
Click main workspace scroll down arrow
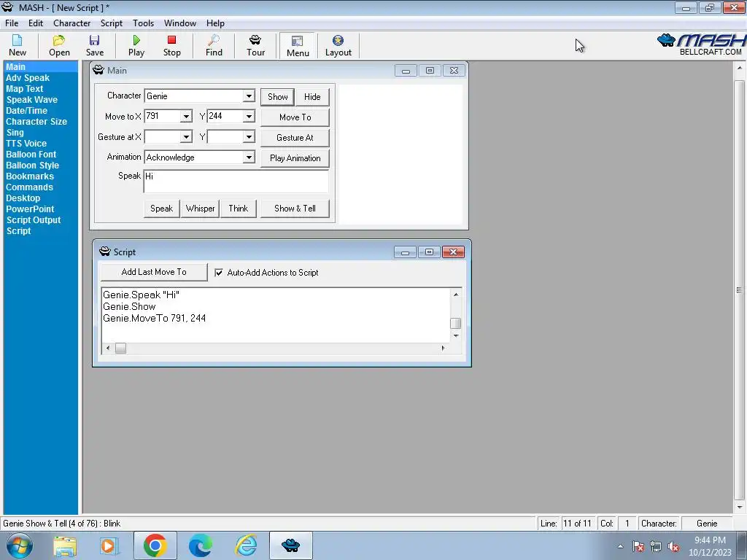pyautogui.click(x=740, y=507)
